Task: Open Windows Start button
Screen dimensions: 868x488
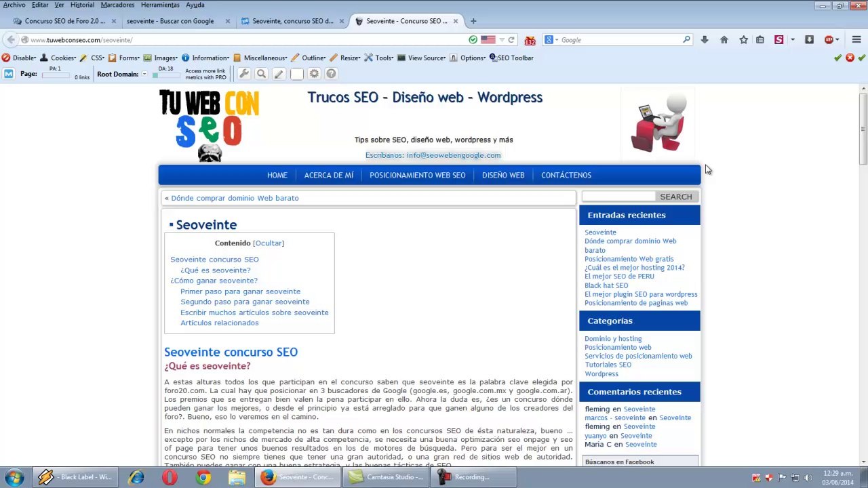Action: [14, 477]
